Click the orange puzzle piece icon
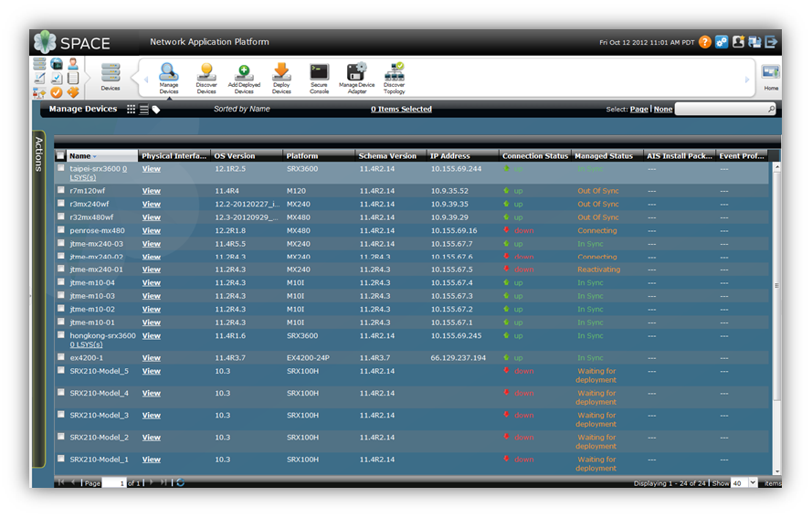Screen dimensions: 812x518 [73, 92]
